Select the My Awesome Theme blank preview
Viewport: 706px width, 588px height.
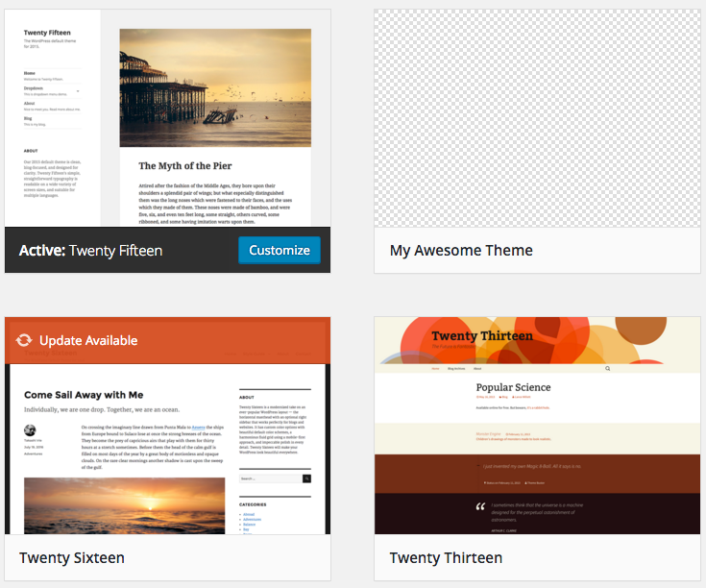(x=537, y=118)
